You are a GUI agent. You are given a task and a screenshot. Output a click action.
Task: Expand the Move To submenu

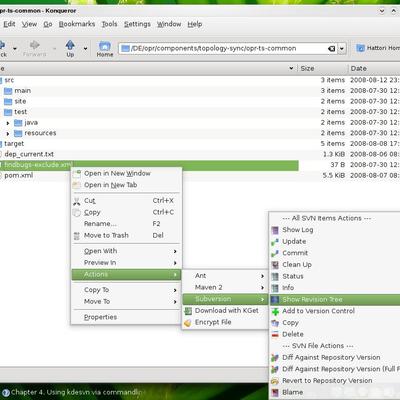point(126,302)
